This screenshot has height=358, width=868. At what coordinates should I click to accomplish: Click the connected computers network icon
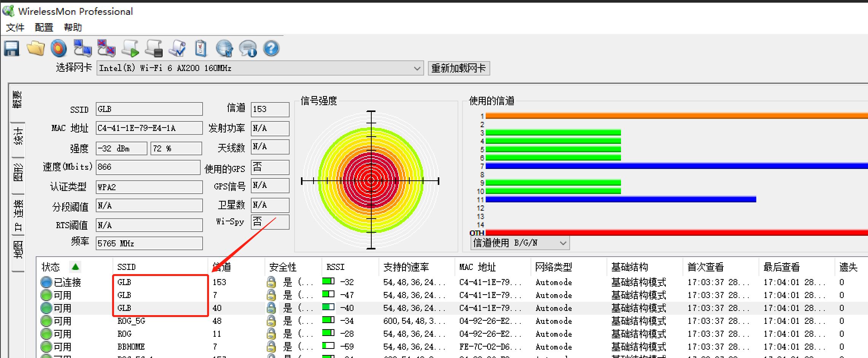(x=82, y=49)
